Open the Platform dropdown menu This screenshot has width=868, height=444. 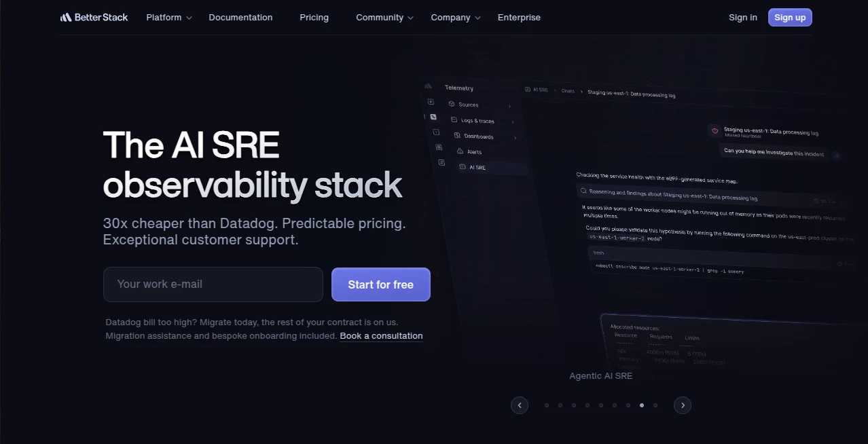(x=169, y=18)
